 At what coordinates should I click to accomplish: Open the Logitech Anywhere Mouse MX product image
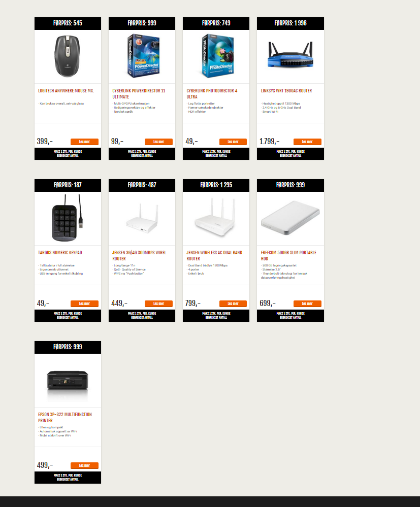coord(68,56)
